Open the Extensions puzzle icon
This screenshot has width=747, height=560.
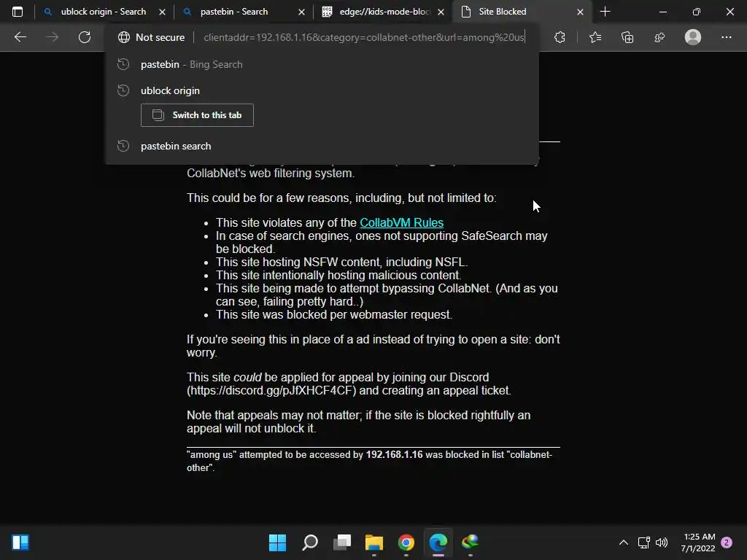pyautogui.click(x=560, y=37)
